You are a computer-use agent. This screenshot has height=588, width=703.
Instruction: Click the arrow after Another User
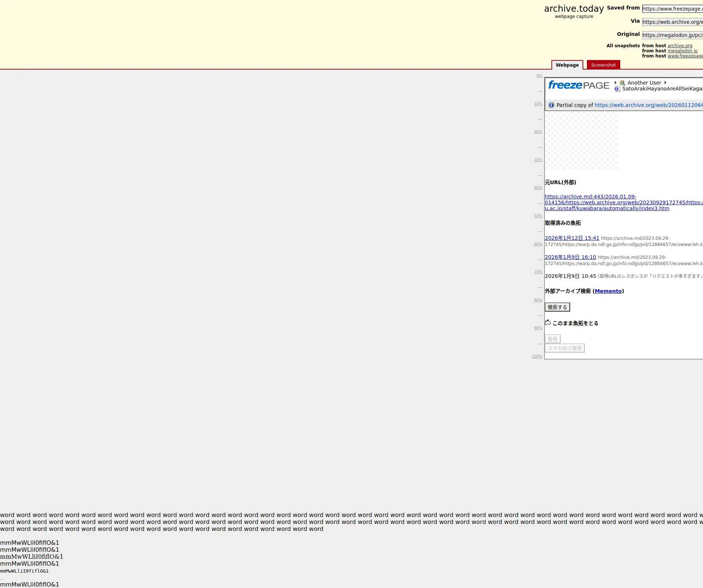665,83
